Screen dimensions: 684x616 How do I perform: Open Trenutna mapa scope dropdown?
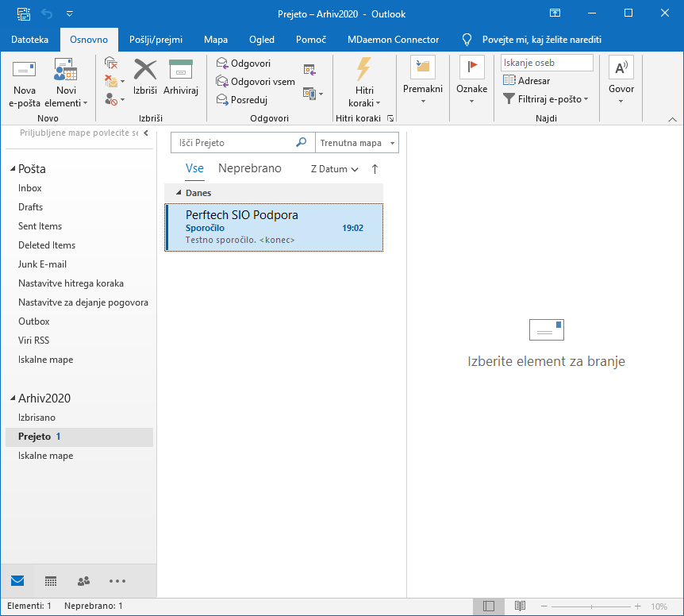pyautogui.click(x=357, y=143)
